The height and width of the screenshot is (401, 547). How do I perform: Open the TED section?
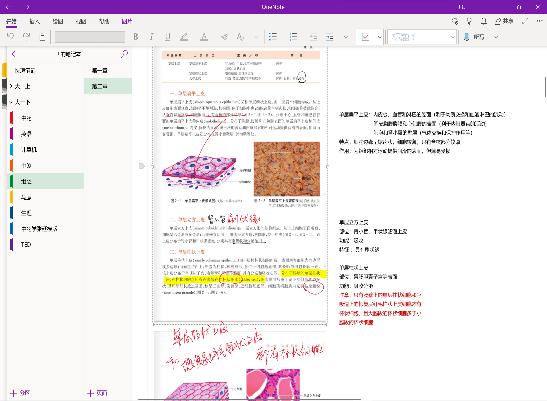tap(45, 244)
